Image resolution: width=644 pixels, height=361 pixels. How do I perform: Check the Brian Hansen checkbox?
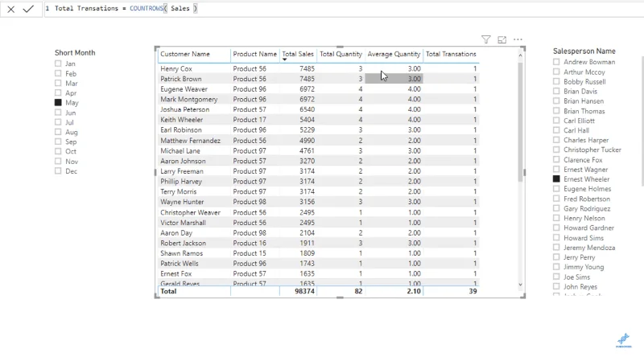point(556,101)
